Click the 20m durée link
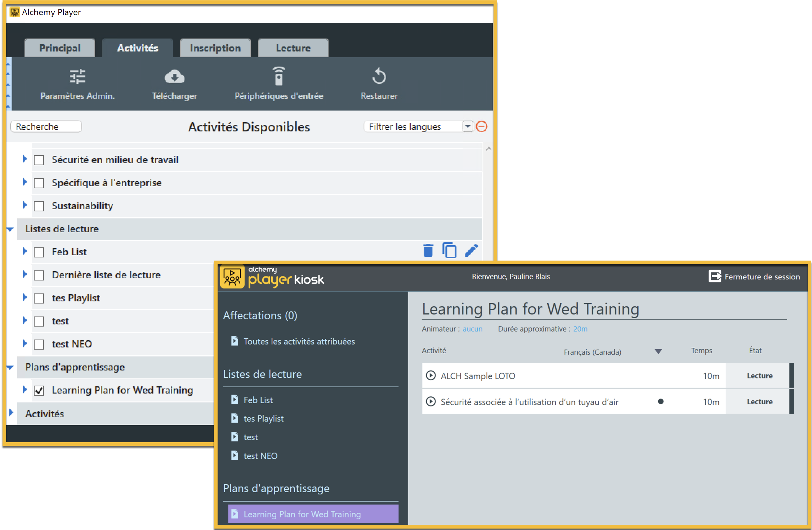 pos(580,329)
